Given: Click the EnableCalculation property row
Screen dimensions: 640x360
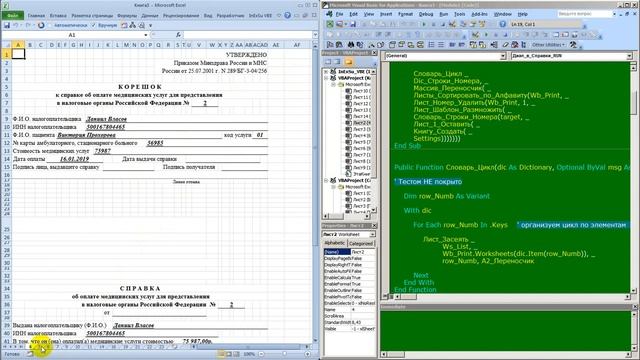Looking at the screenshot, I should [x=349, y=278].
